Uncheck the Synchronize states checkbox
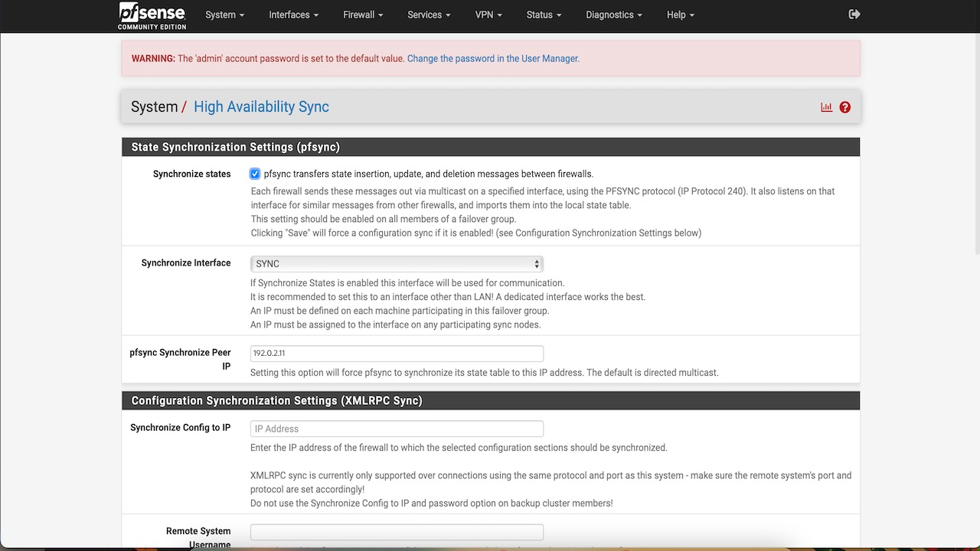 [x=254, y=174]
